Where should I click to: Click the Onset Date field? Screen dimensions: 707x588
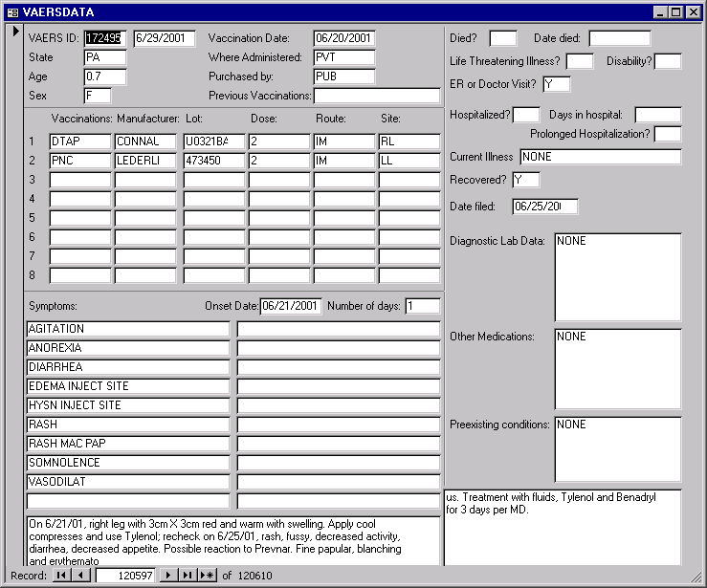pyautogui.click(x=291, y=306)
